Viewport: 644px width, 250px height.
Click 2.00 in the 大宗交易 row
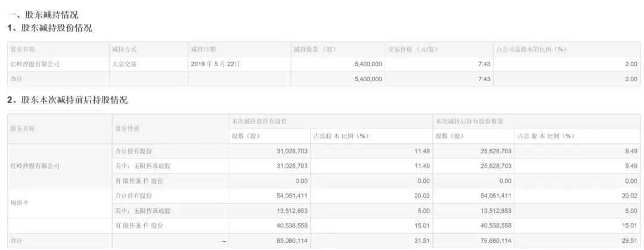[631, 64]
